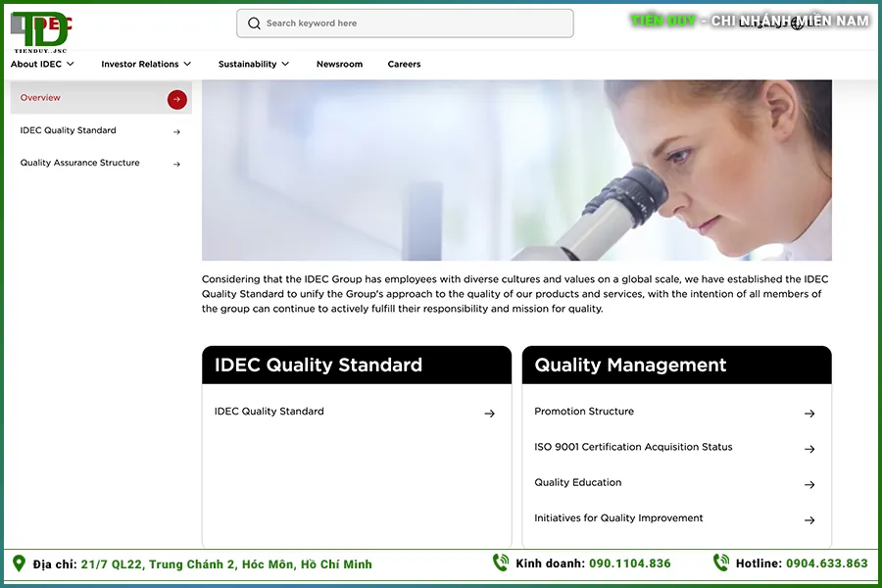Click the search magnifier icon
The height and width of the screenshot is (588, 882).
point(254,24)
